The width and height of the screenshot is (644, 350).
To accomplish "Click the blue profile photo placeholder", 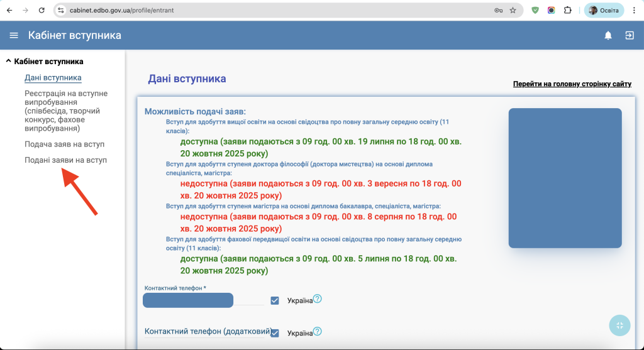I will coord(565,178).
